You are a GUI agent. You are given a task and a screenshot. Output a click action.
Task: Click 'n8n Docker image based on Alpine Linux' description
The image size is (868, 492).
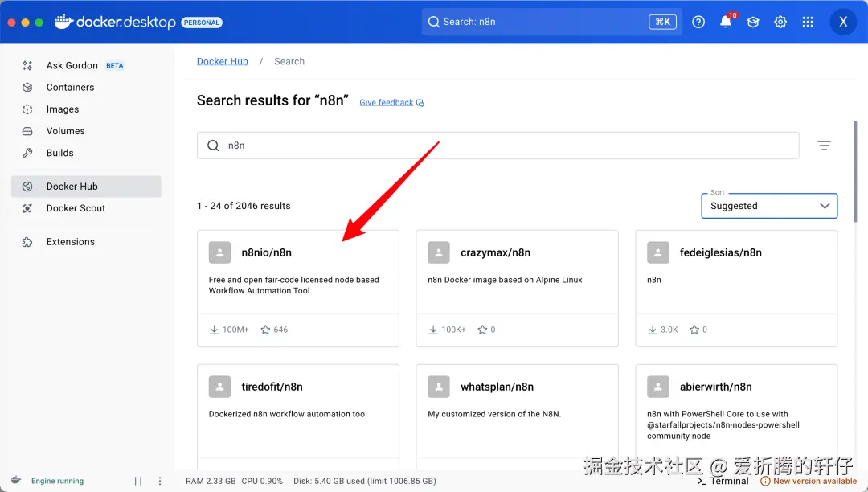coord(505,280)
